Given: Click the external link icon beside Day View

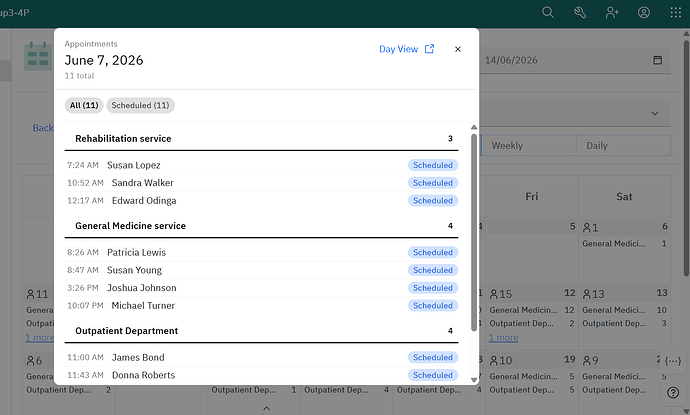Looking at the screenshot, I should click(x=429, y=49).
